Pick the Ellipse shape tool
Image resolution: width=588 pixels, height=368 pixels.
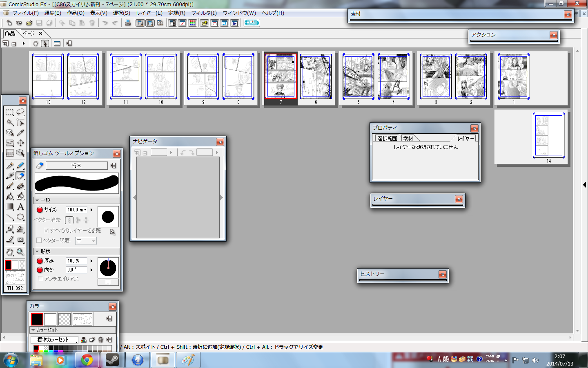click(x=20, y=217)
